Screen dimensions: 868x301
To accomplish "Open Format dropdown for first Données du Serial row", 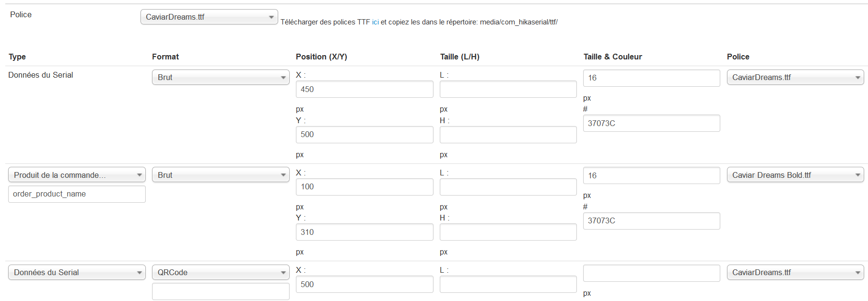I will pos(221,77).
